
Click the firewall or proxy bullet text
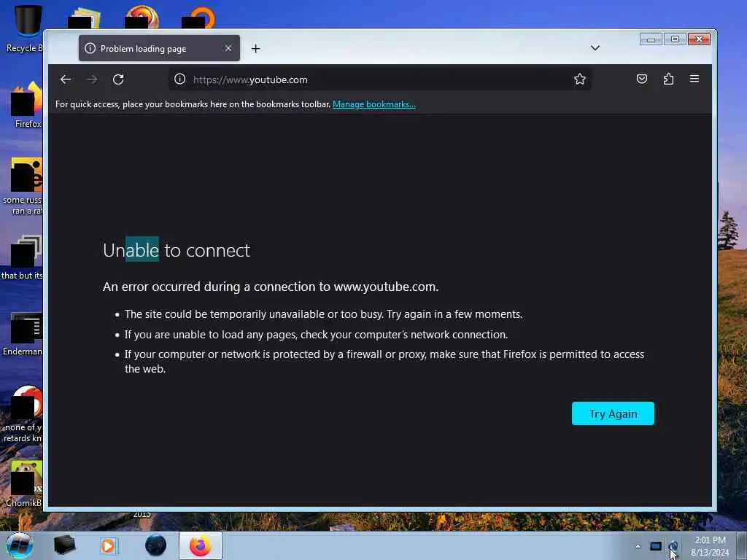(384, 361)
